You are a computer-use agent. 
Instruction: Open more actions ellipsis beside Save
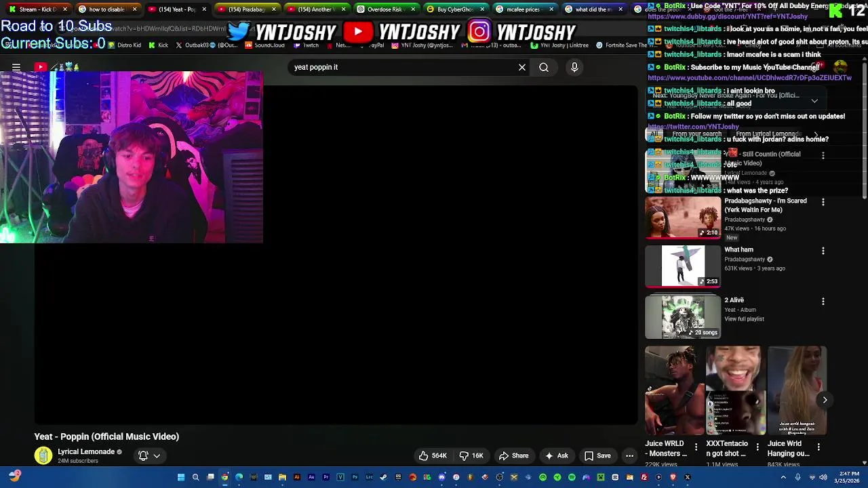pos(629,455)
